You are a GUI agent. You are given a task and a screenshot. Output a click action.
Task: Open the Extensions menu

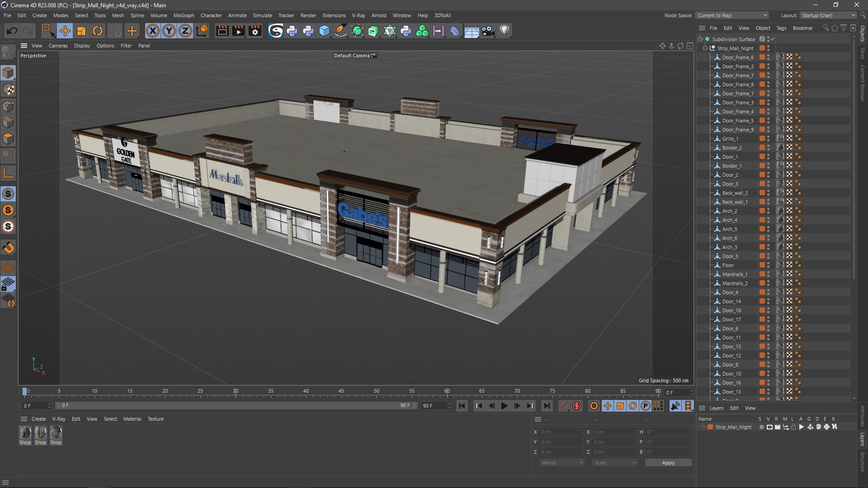(x=334, y=15)
